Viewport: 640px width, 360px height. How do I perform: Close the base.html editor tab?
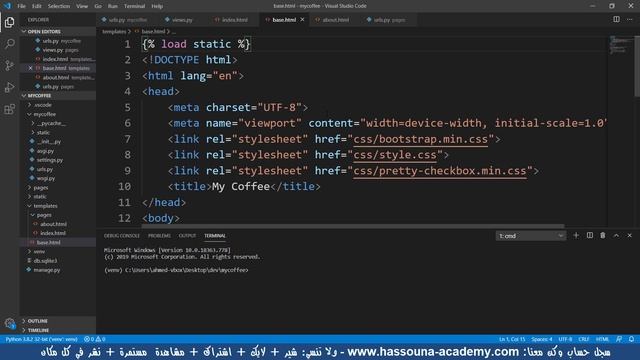[x=302, y=20]
